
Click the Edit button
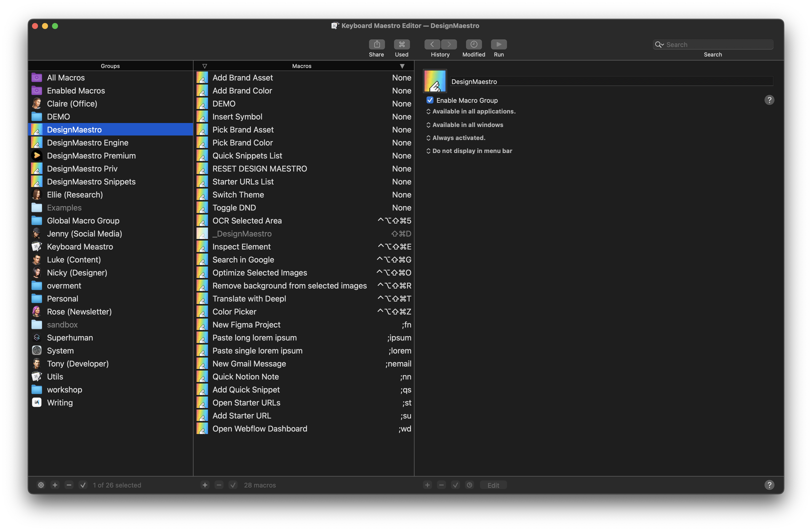tap(493, 485)
